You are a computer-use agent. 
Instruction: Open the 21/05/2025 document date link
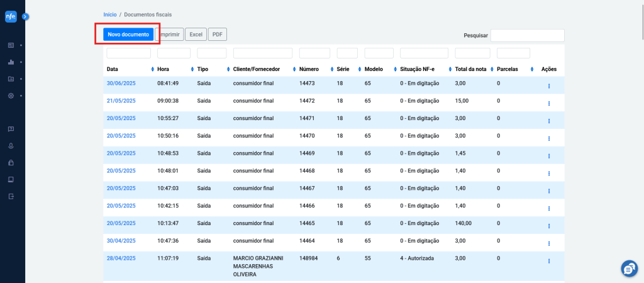point(121,101)
